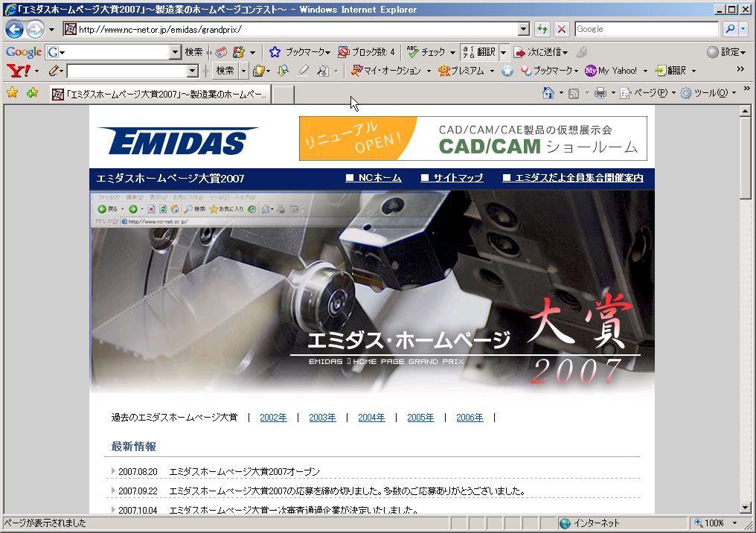This screenshot has height=533, width=756.
Task: Open the 2003年 past award link
Action: click(322, 417)
